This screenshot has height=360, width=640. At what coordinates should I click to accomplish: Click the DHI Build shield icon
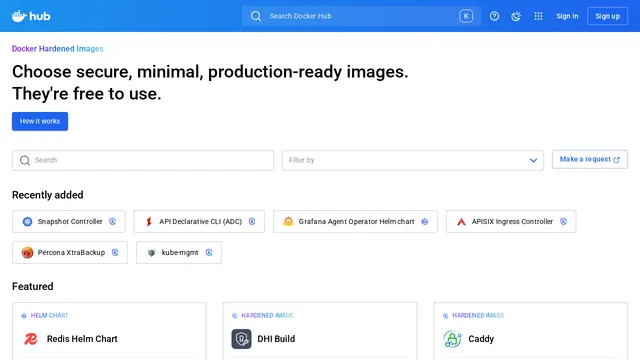pos(242,339)
